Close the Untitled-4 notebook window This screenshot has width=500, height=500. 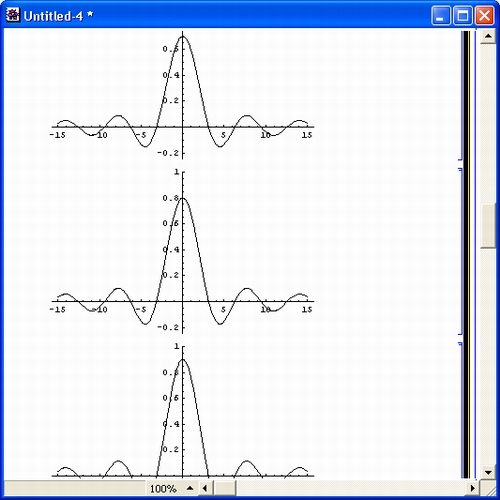click(x=484, y=15)
